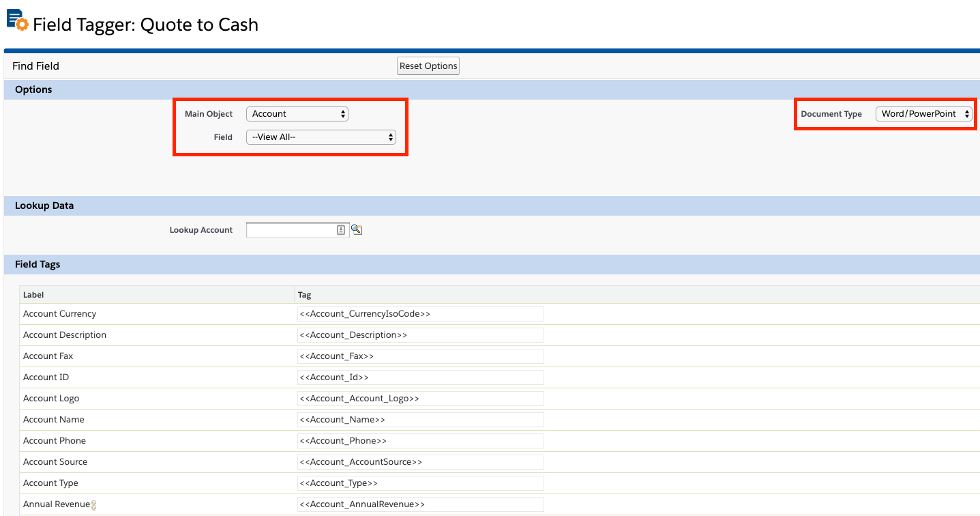Open the Field dropdown showing View All
Screen dimensions: 980x516
321,137
